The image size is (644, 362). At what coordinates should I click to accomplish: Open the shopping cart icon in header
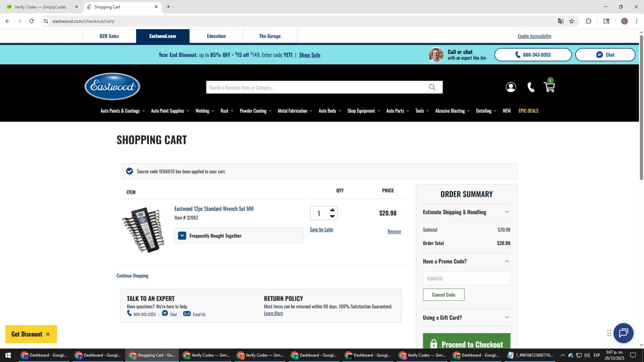[550, 87]
